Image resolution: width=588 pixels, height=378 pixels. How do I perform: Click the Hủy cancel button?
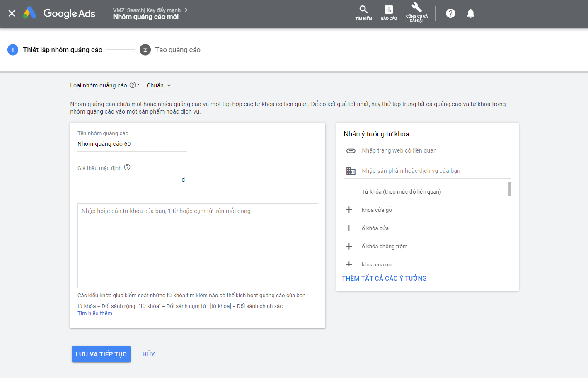[x=148, y=354]
